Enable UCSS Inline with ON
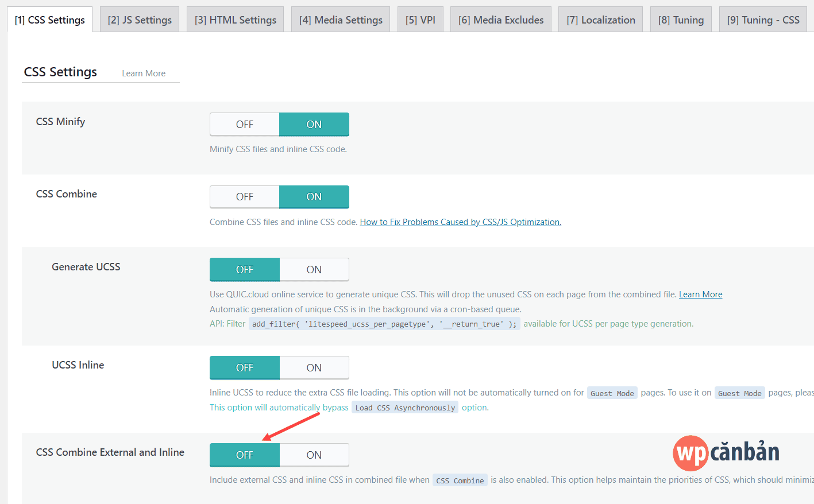 pos(314,368)
